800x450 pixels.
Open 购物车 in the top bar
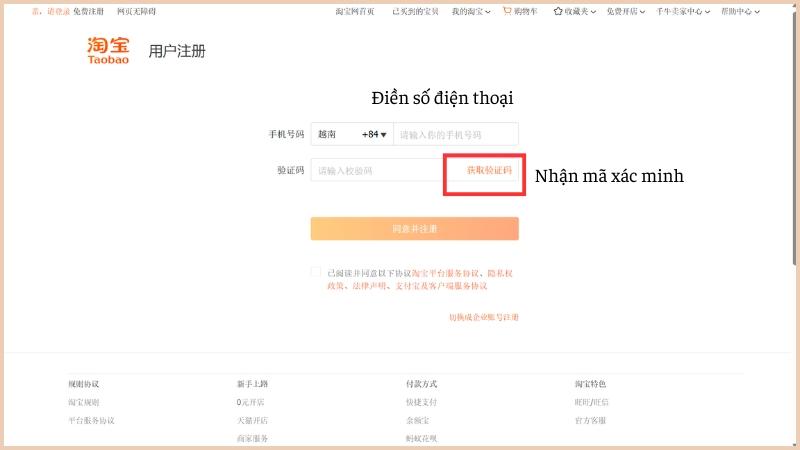[x=525, y=11]
